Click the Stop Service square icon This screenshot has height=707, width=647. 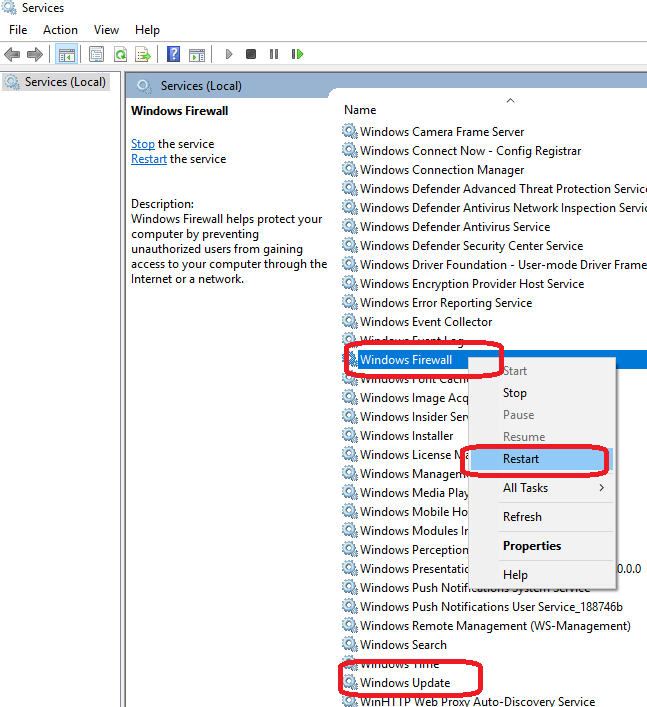[251, 55]
